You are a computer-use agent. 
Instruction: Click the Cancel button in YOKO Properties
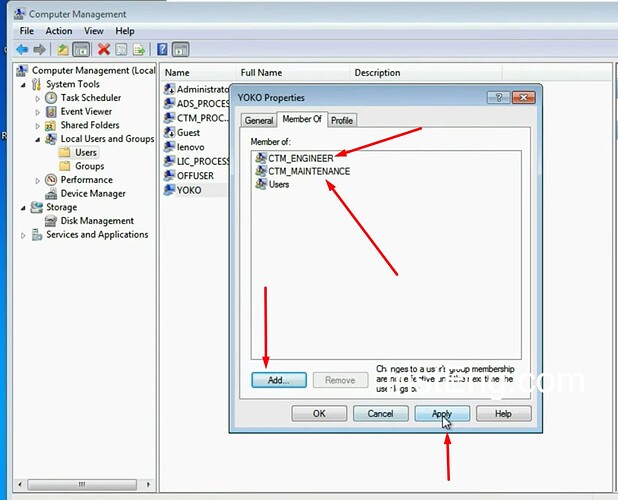coord(380,413)
